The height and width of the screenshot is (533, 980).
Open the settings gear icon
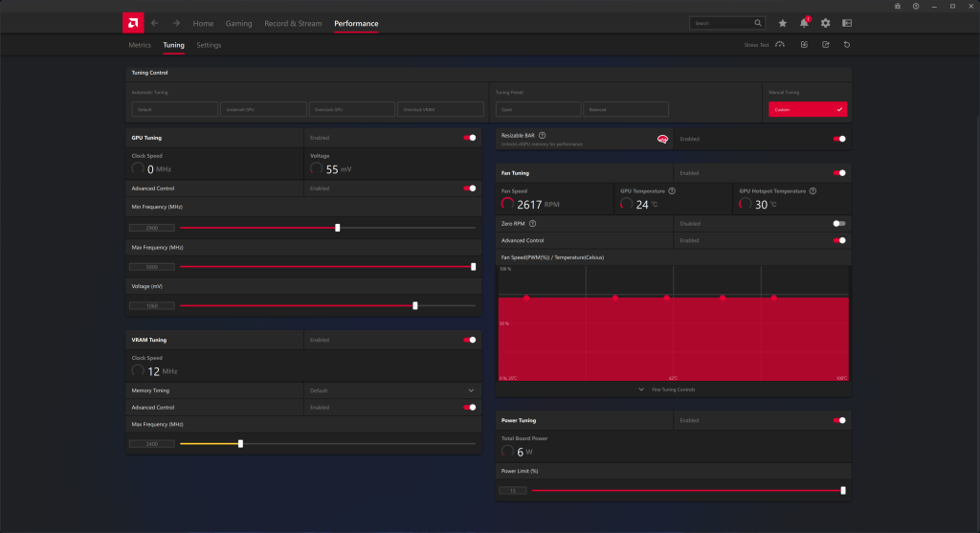click(x=825, y=23)
